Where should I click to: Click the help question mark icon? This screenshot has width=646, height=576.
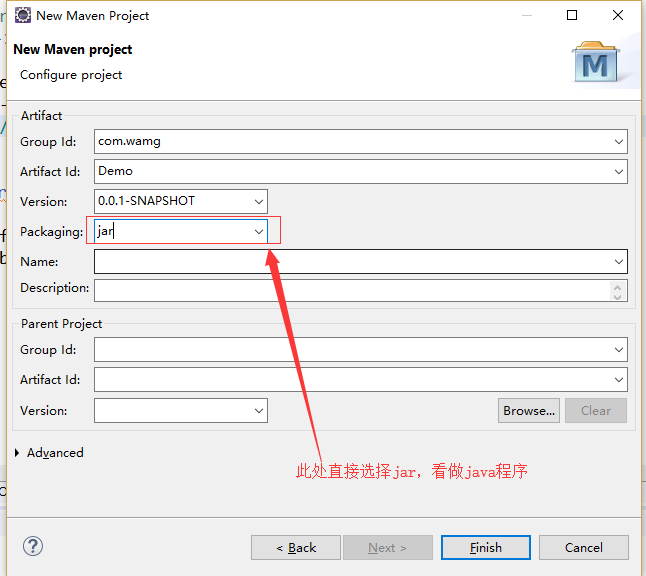pyautogui.click(x=33, y=546)
